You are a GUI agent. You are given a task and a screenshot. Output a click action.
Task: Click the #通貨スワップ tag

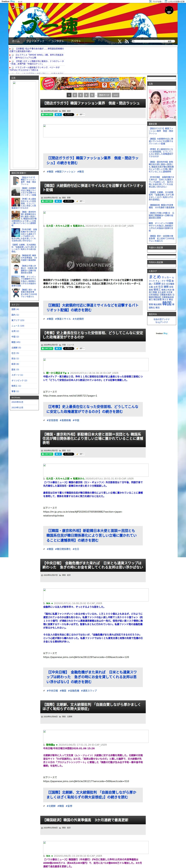89,690
